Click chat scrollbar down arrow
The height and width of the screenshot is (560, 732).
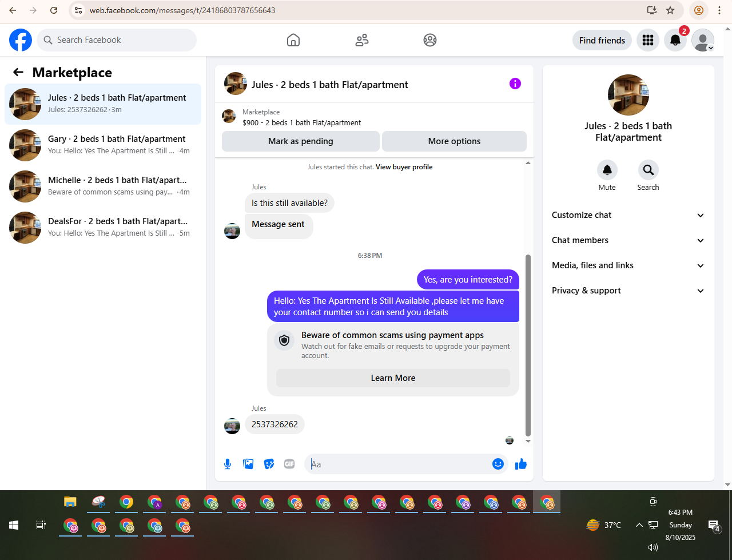[528, 441]
